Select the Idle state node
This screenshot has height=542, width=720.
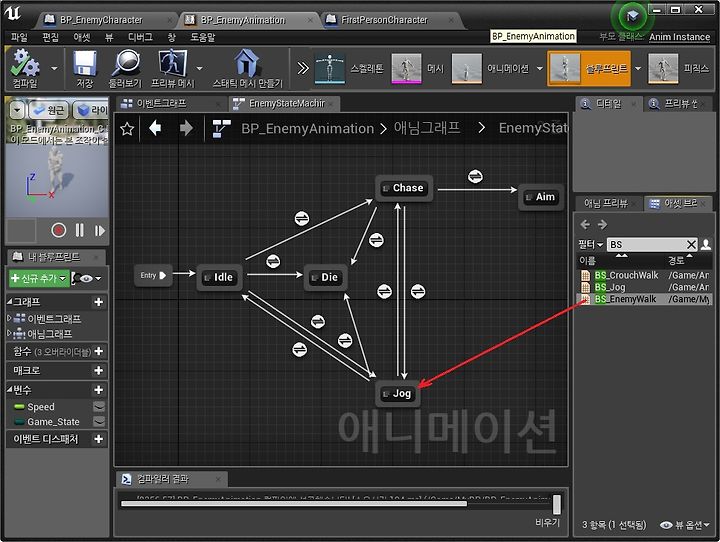[x=219, y=277]
